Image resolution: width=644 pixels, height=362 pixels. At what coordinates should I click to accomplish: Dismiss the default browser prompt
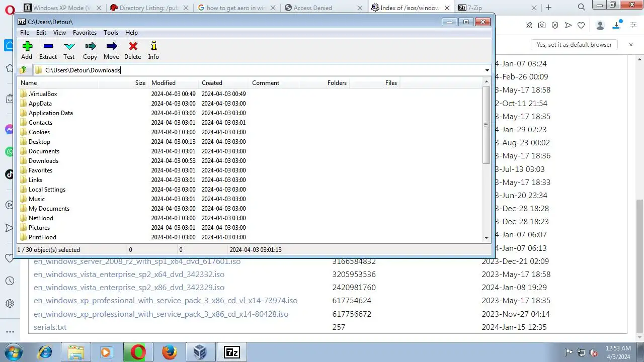(x=631, y=45)
